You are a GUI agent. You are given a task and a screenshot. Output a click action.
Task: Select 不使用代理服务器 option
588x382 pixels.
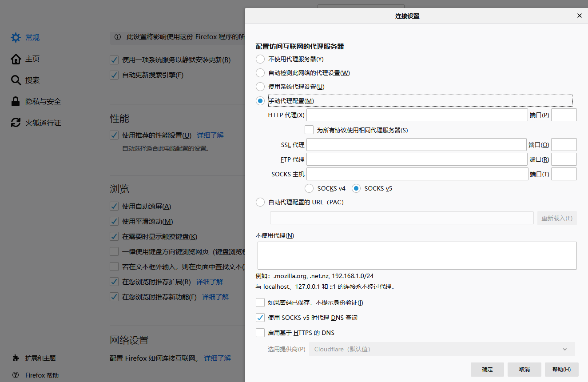click(x=260, y=59)
